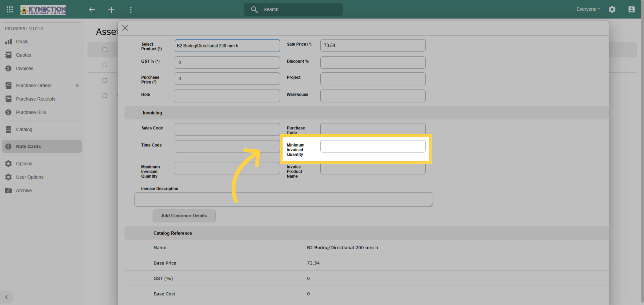644x305 pixels.
Task: Collapse the sidebar with chevron button
Action: click(x=6, y=297)
